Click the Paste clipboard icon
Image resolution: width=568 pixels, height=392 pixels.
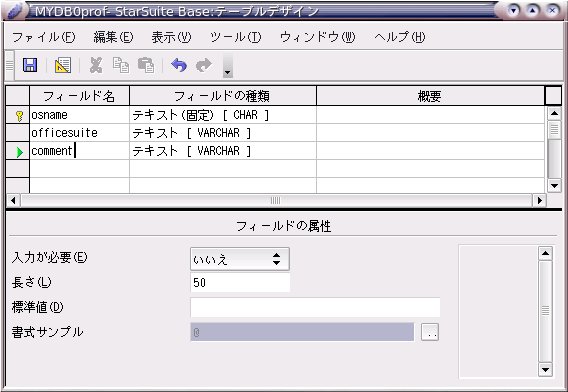click(x=146, y=65)
